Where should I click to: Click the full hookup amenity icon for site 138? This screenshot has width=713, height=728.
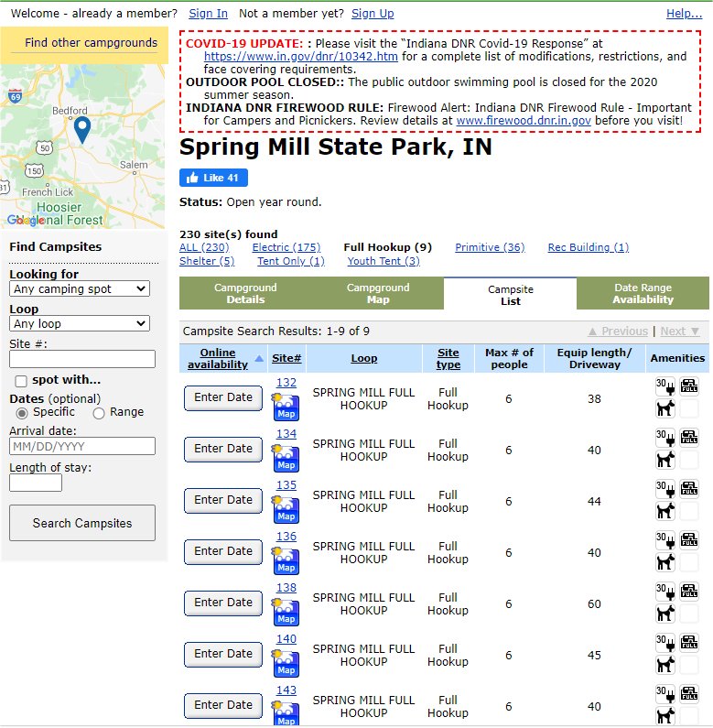click(689, 592)
